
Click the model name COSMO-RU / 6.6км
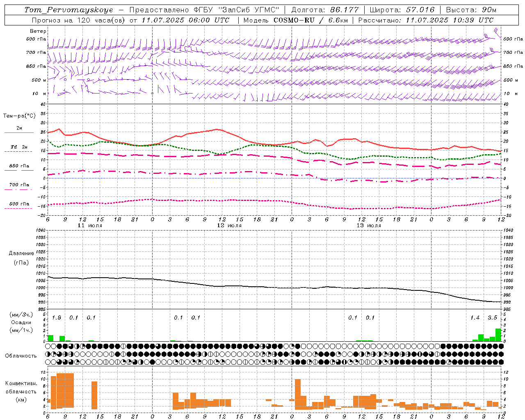(310, 20)
